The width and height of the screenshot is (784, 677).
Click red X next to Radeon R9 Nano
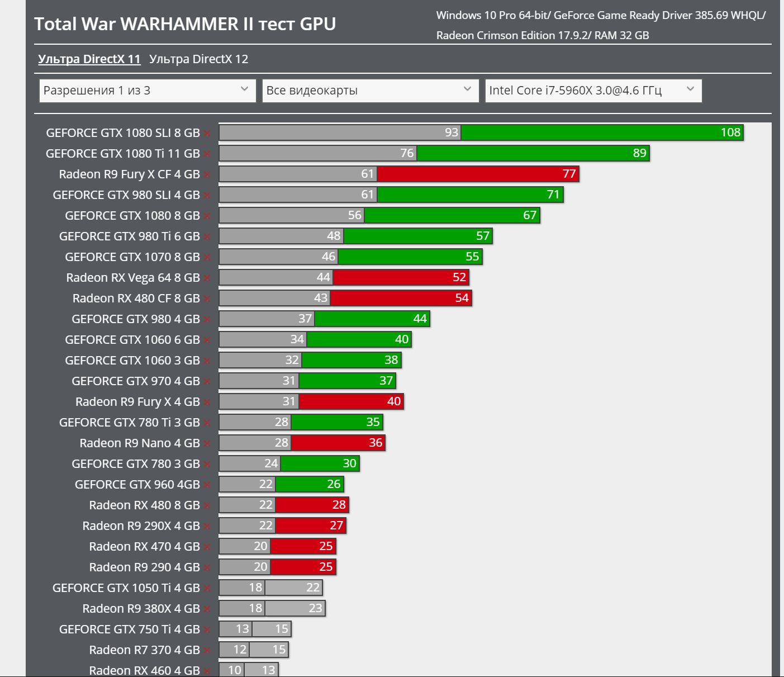tap(207, 444)
